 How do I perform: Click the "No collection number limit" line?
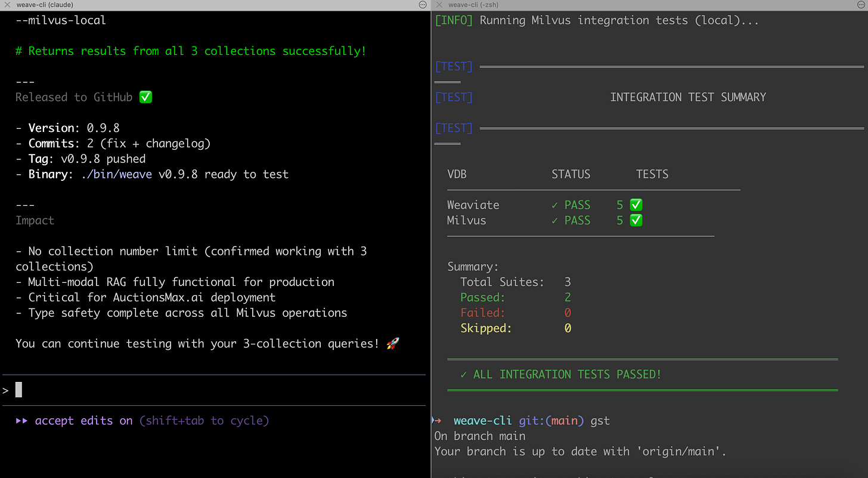(191, 259)
